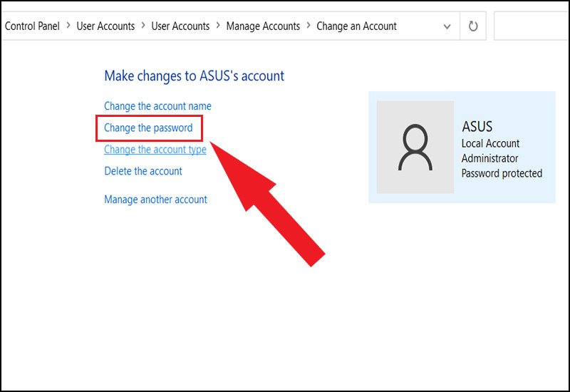Open Change the password link
Screen dimensions: 570x392
pyautogui.click(x=148, y=128)
